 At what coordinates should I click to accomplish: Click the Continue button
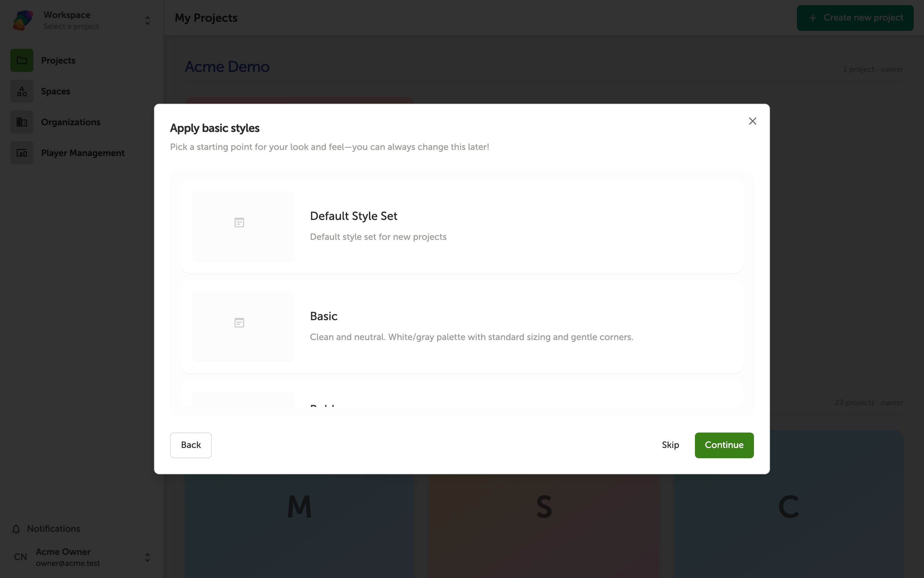point(724,445)
